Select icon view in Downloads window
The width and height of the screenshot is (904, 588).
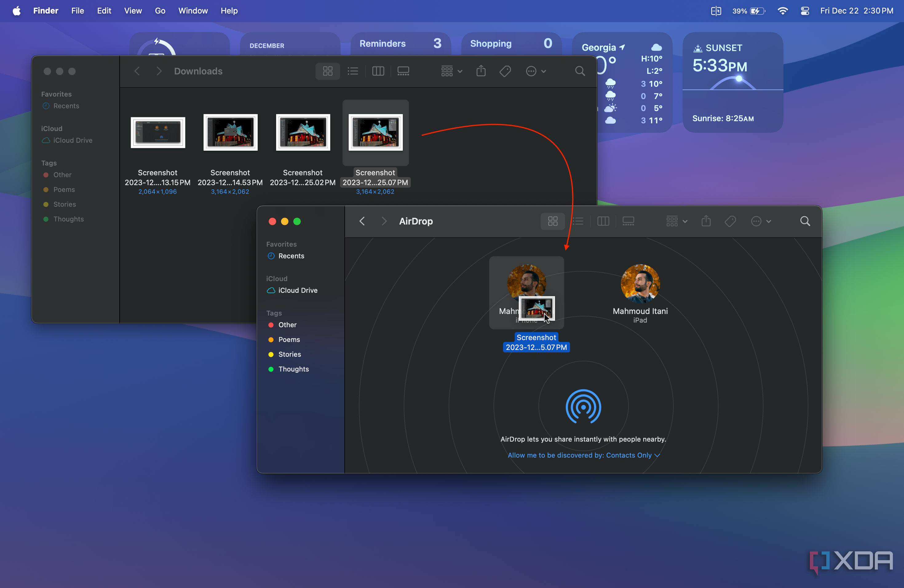(x=327, y=71)
